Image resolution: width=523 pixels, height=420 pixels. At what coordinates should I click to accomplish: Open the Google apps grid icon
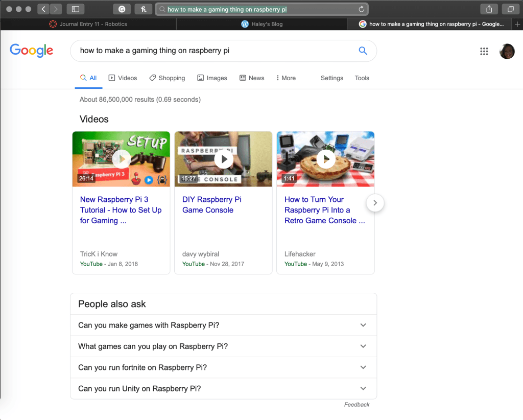tap(484, 51)
